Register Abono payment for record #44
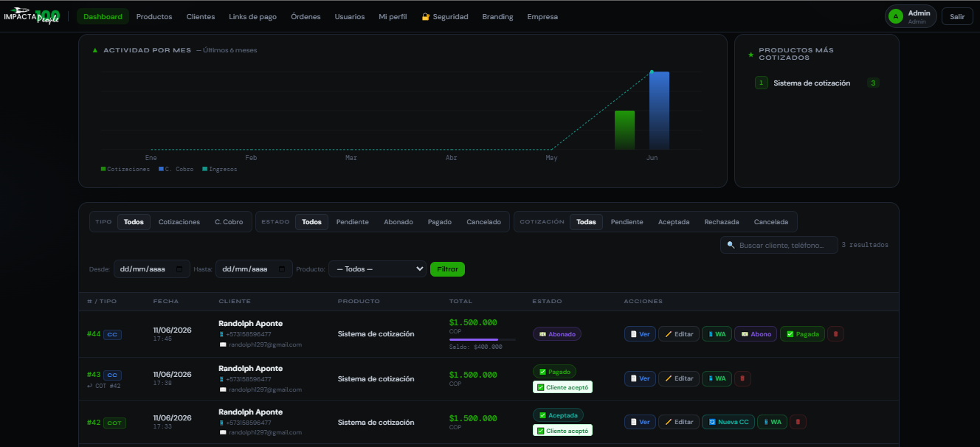Image resolution: width=980 pixels, height=447 pixels. click(756, 334)
